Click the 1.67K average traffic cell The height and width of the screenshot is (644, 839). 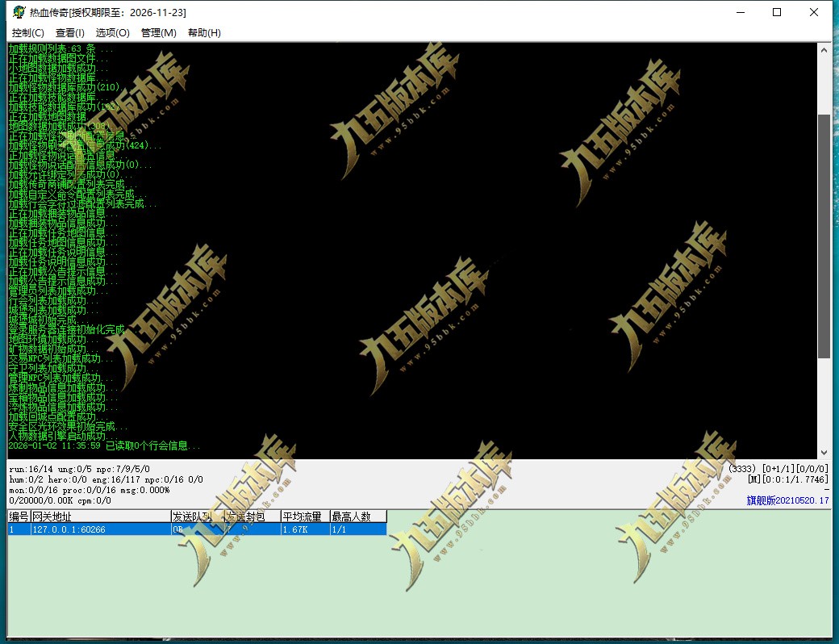pyautogui.click(x=305, y=529)
